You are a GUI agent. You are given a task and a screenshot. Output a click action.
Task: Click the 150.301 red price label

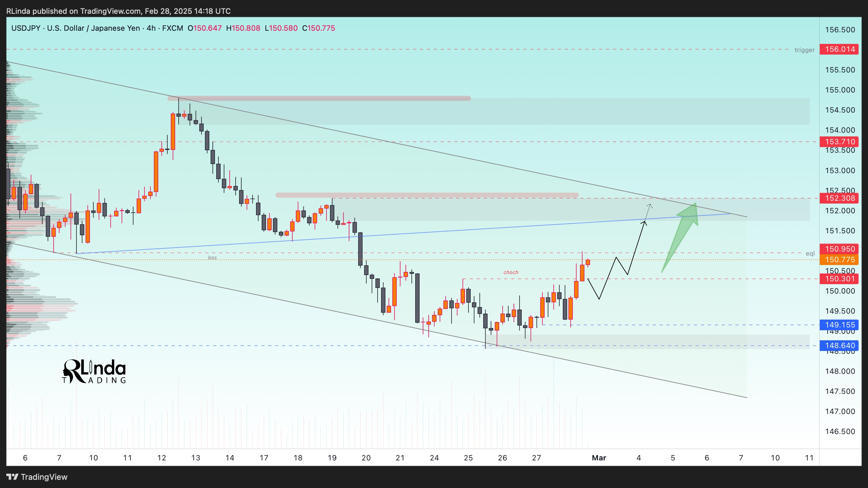839,279
